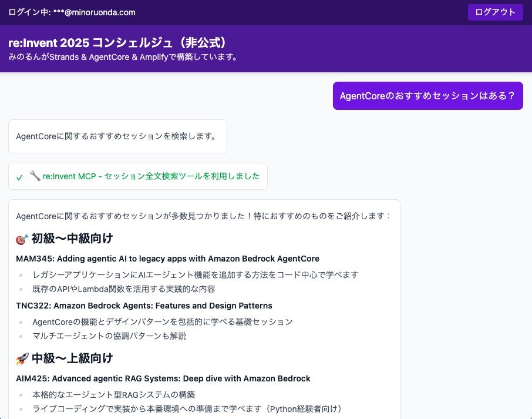Image resolution: width=532 pixels, height=419 pixels.
Task: Open the TNC322 session heading
Action: pos(144,306)
